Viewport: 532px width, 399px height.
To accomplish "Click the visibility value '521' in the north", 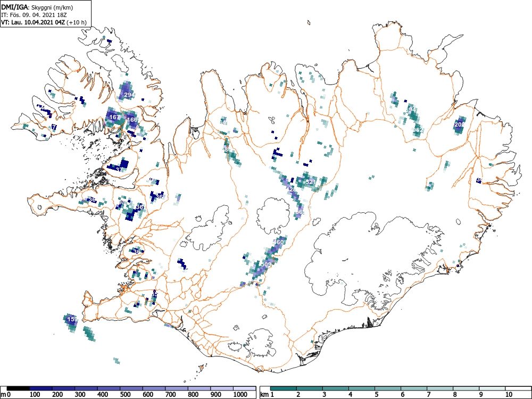I will point(311,182).
